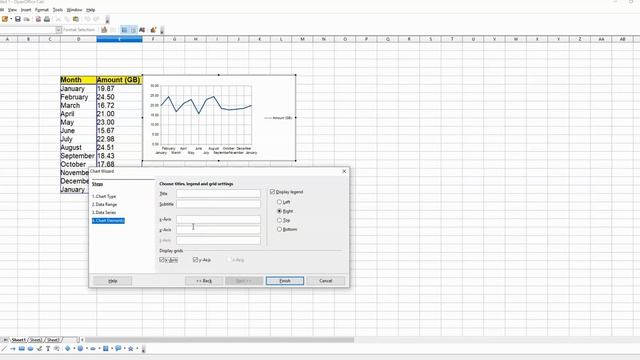Open the Window menu

pyautogui.click(x=74, y=10)
